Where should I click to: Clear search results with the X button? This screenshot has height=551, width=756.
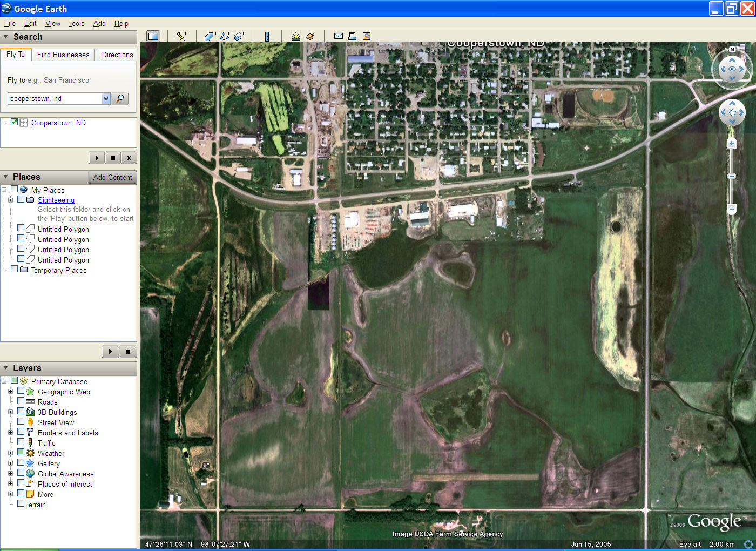(129, 158)
